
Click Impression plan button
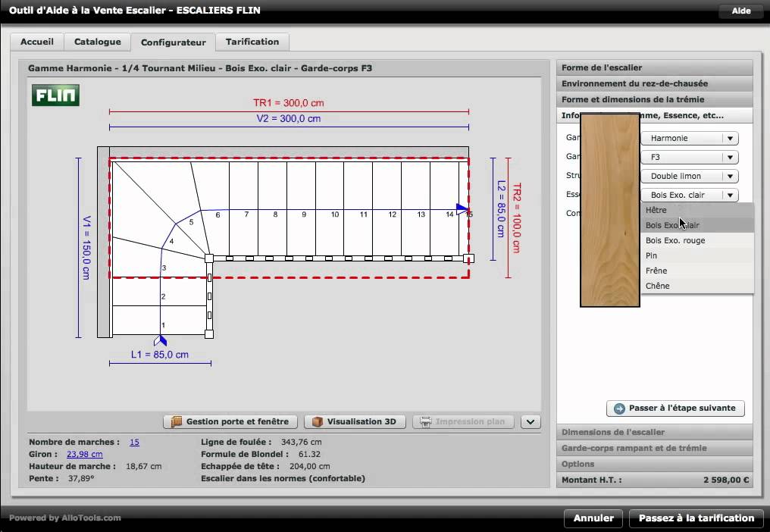[x=463, y=421]
